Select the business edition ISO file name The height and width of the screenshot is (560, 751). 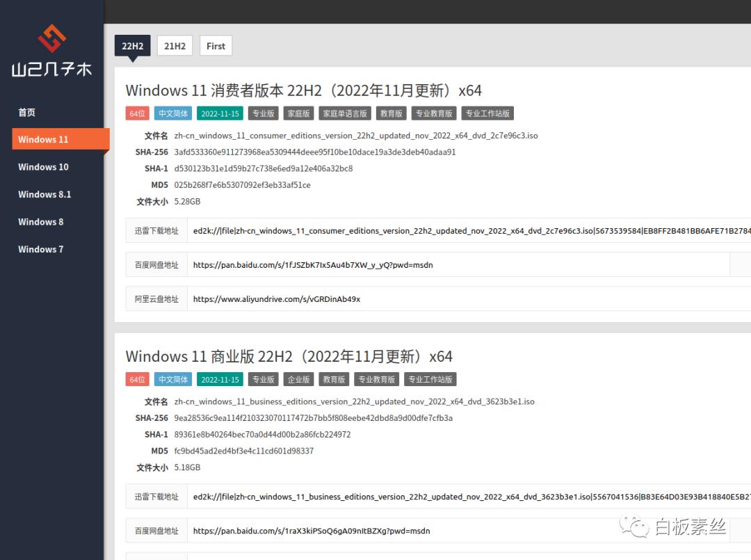[x=355, y=401]
